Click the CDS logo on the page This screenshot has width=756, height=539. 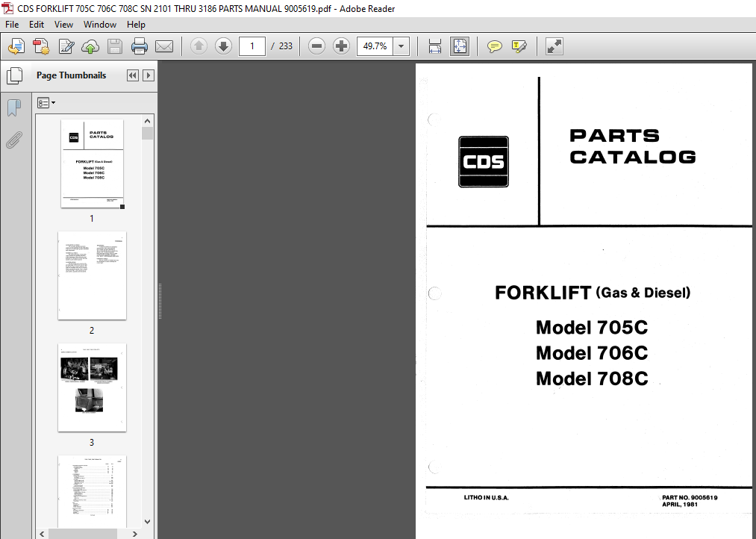tap(484, 161)
